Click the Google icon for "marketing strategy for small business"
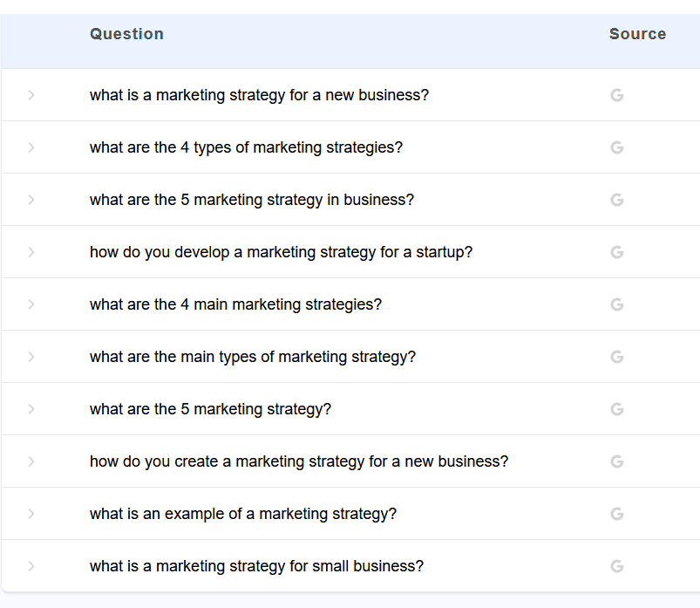Viewport: 700px width, 608px height. [x=617, y=566]
